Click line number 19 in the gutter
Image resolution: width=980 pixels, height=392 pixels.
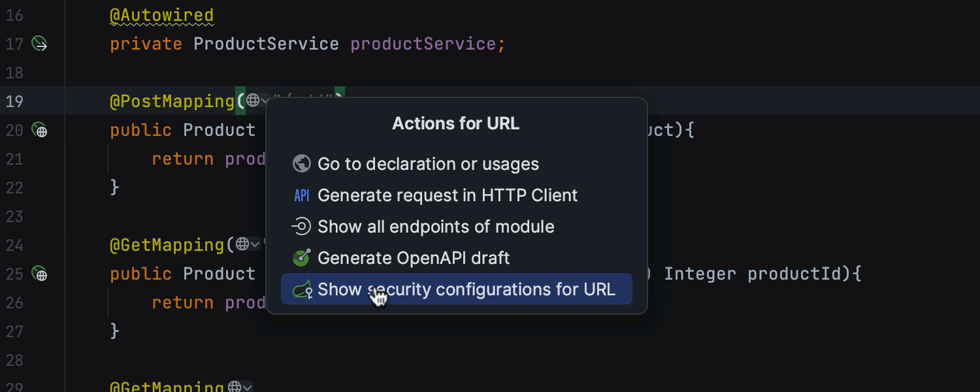[x=14, y=101]
